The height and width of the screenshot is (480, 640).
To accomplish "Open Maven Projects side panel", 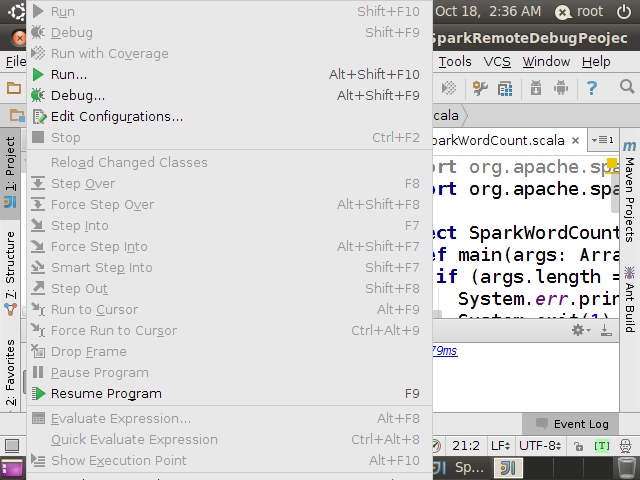I will click(x=630, y=192).
